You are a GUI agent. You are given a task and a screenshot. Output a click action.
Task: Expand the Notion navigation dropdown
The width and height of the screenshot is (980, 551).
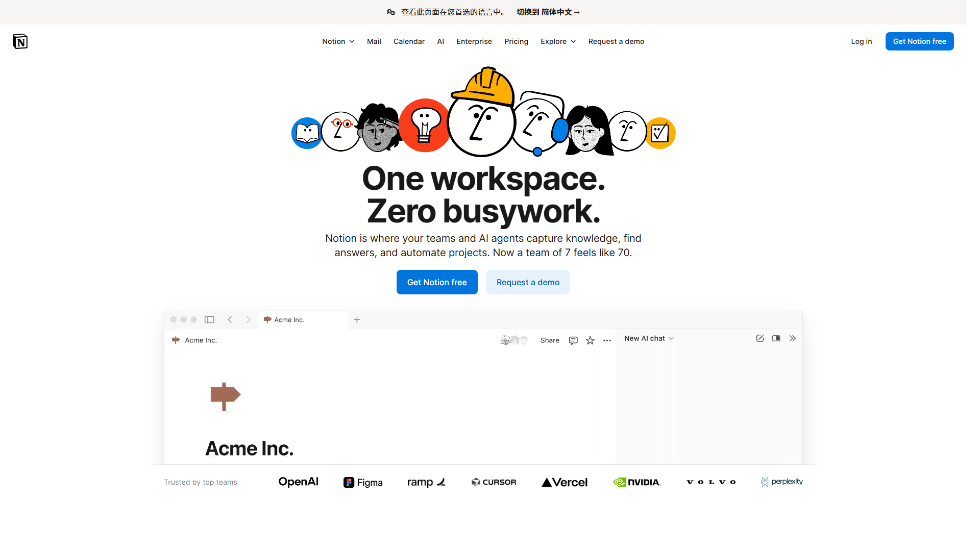click(x=338, y=41)
